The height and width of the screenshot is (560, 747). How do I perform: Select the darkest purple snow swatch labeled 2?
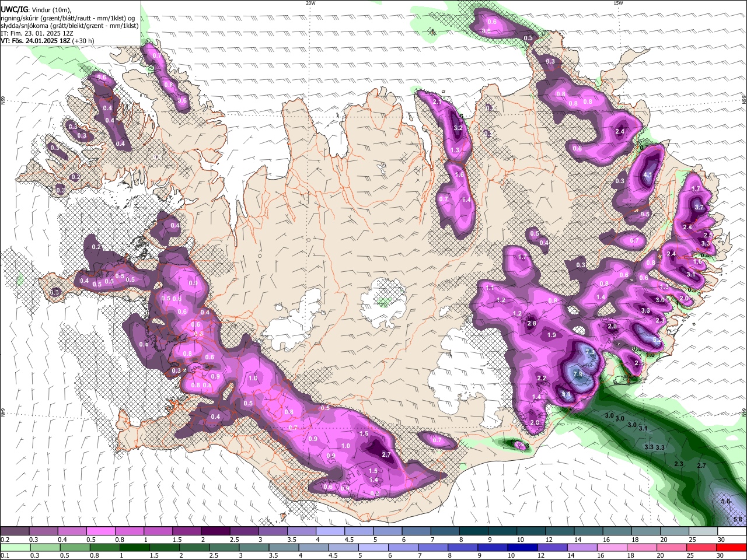tap(215, 531)
